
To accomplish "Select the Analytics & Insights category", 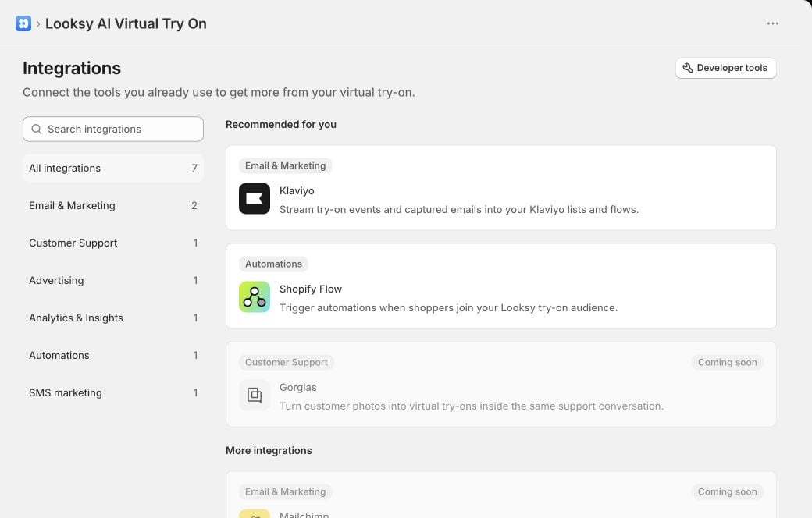I will (x=113, y=318).
